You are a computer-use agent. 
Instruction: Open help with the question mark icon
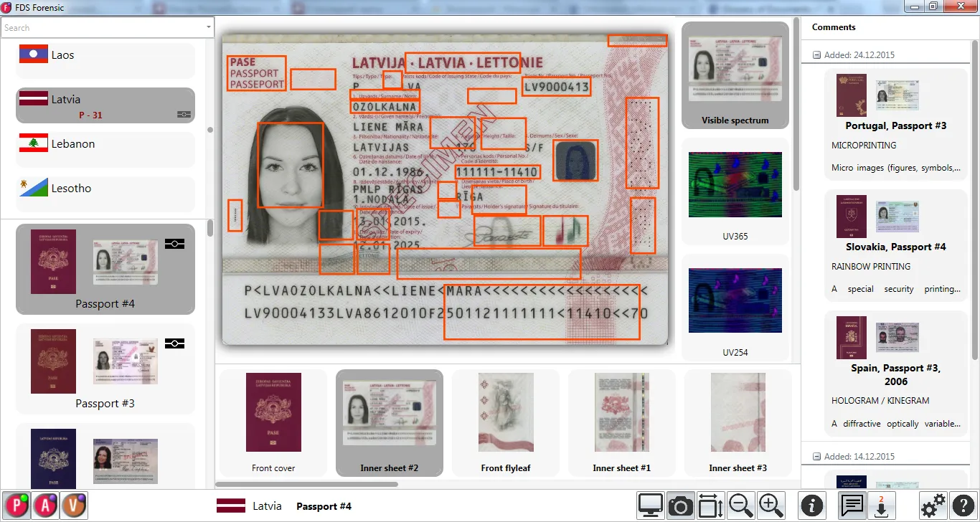tap(963, 506)
